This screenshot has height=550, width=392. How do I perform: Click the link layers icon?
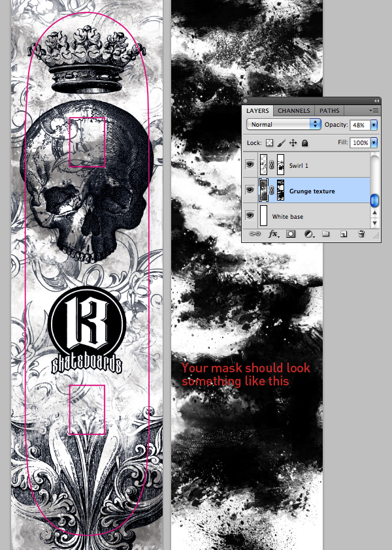pyautogui.click(x=254, y=234)
